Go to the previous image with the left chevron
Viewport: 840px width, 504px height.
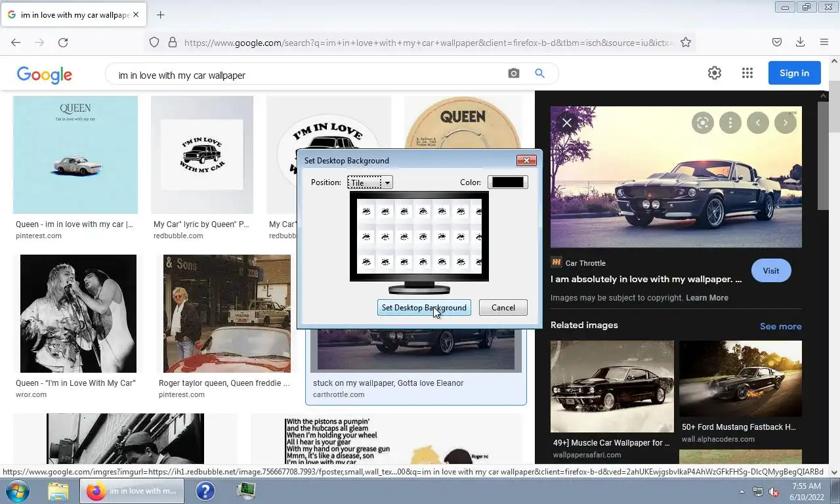(758, 123)
